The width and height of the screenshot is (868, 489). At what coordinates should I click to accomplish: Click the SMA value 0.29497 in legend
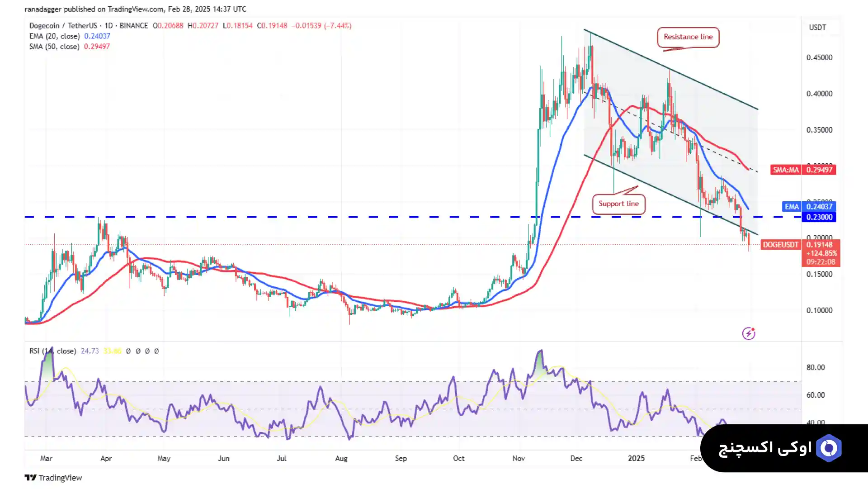[97, 47]
